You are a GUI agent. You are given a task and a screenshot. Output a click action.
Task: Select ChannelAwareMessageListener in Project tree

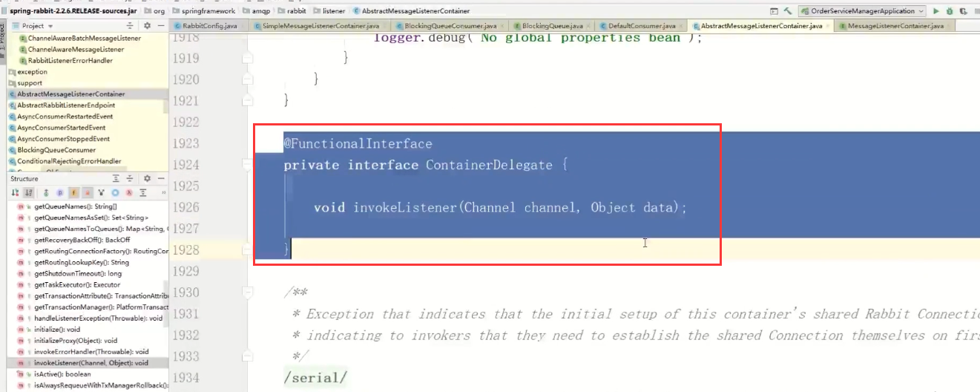click(x=75, y=49)
